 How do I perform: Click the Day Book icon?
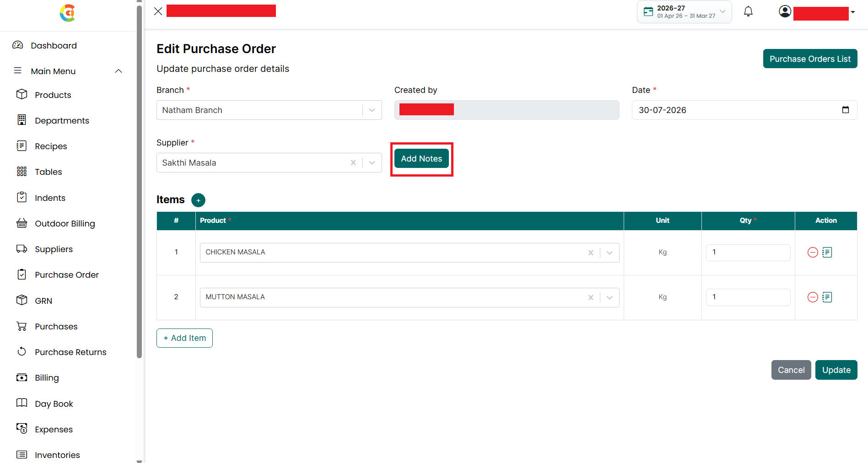point(22,403)
